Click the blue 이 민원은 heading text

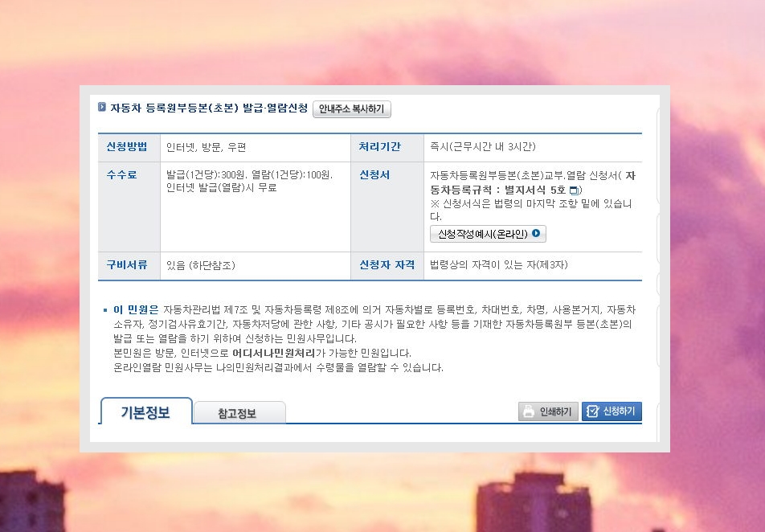tap(136, 310)
